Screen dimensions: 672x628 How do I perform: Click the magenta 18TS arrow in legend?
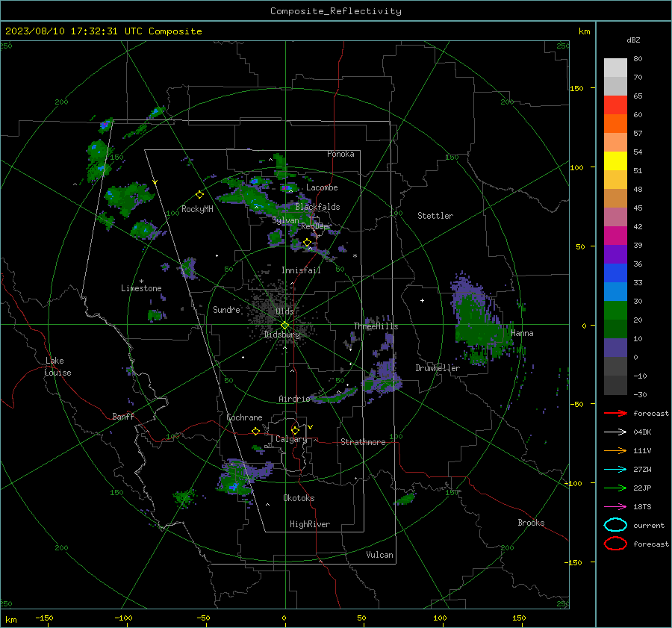[x=615, y=507]
